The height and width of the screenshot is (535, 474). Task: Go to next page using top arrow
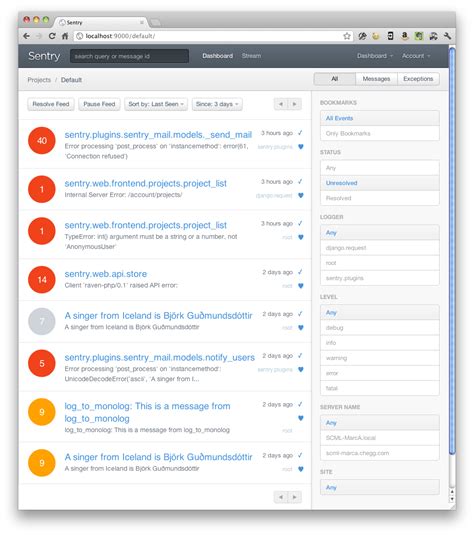coord(295,104)
